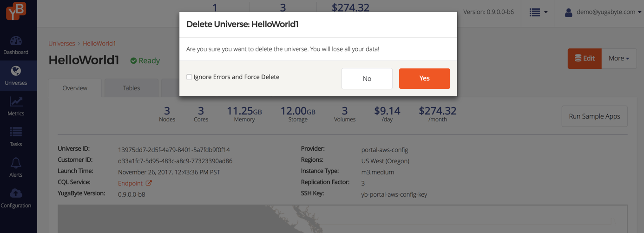The width and height of the screenshot is (644, 233).
Task: Click the provider value portal-aws-config
Action: point(385,150)
